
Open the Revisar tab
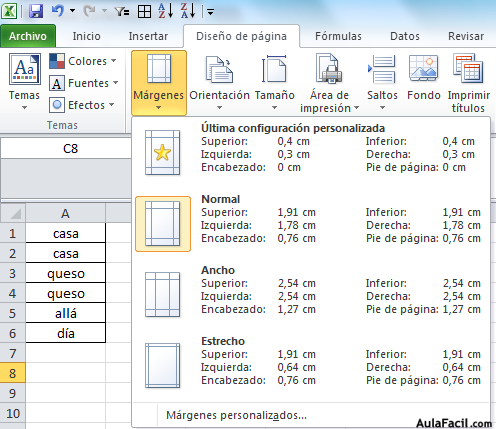coord(466,36)
